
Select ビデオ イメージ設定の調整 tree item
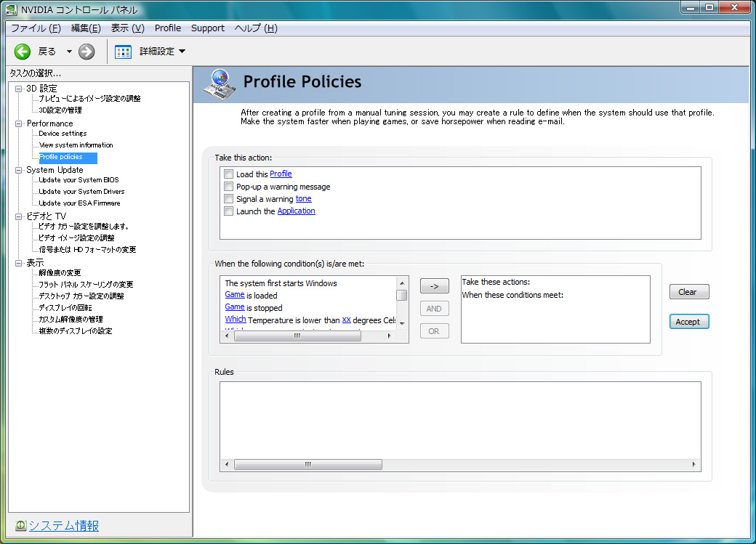76,238
